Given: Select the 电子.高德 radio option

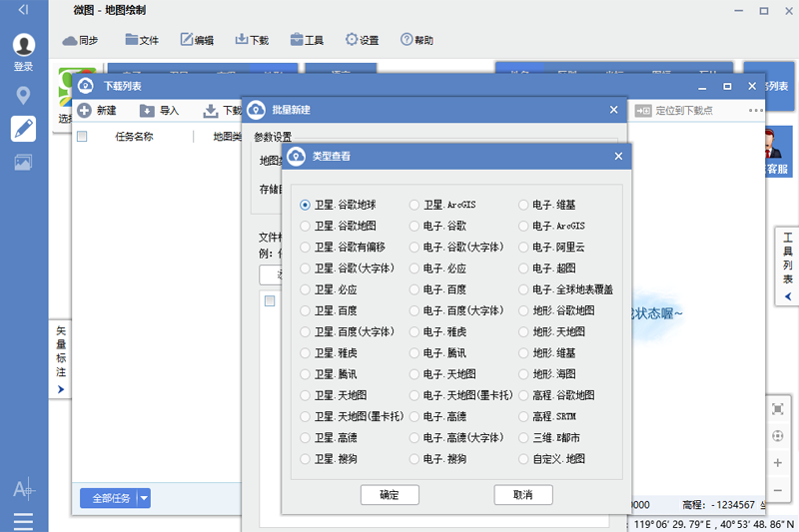Looking at the screenshot, I should pos(414,417).
